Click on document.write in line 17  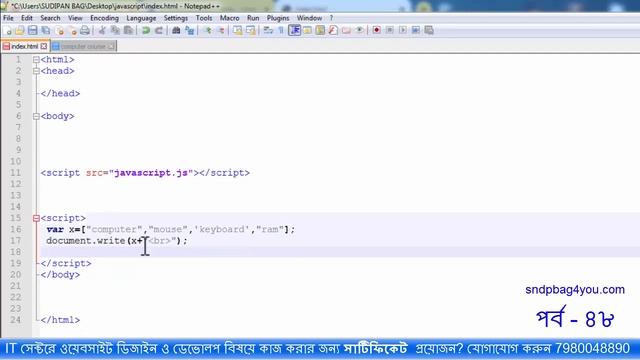[86, 241]
